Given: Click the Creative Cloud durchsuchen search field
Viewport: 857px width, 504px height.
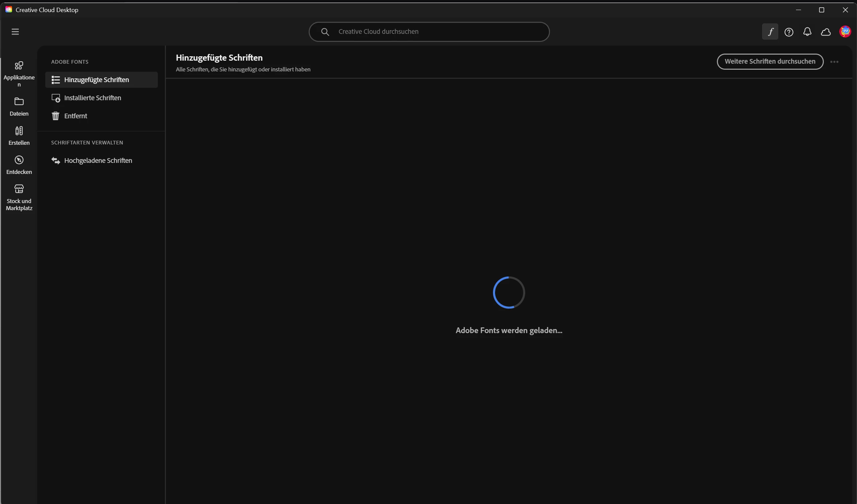Looking at the screenshot, I should coord(439,31).
